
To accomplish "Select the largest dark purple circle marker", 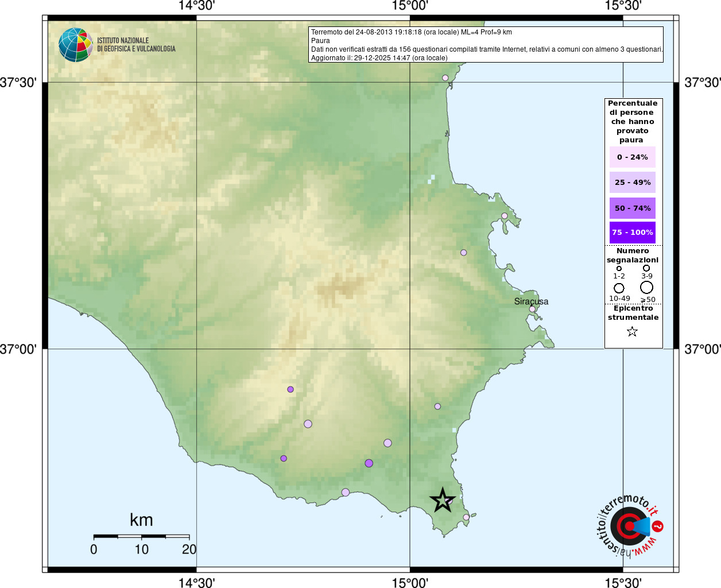I will tap(369, 463).
